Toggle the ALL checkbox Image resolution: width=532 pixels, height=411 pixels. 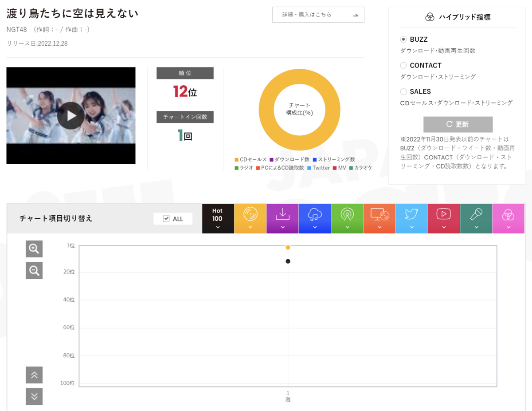(x=167, y=218)
